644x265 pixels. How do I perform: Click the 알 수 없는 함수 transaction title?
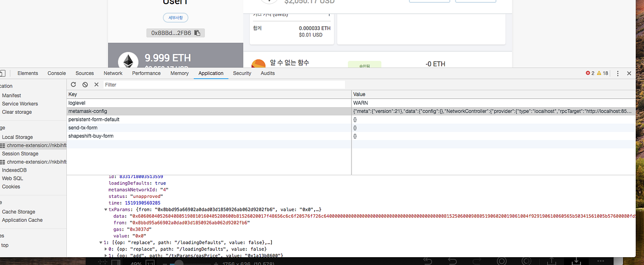[x=289, y=63]
